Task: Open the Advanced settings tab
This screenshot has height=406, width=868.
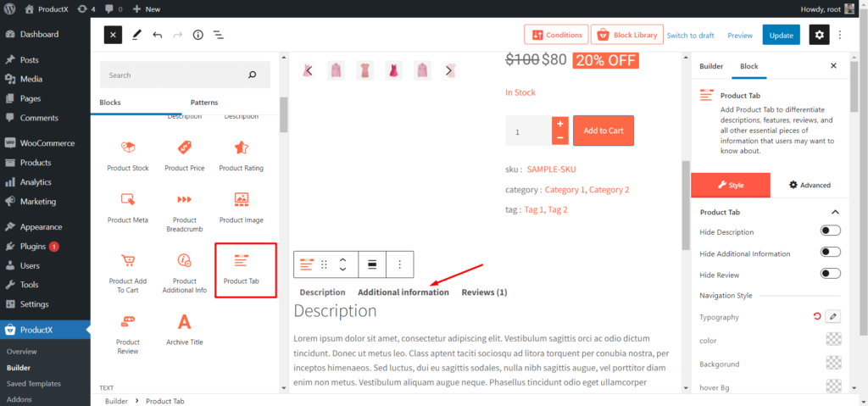Action: point(810,185)
